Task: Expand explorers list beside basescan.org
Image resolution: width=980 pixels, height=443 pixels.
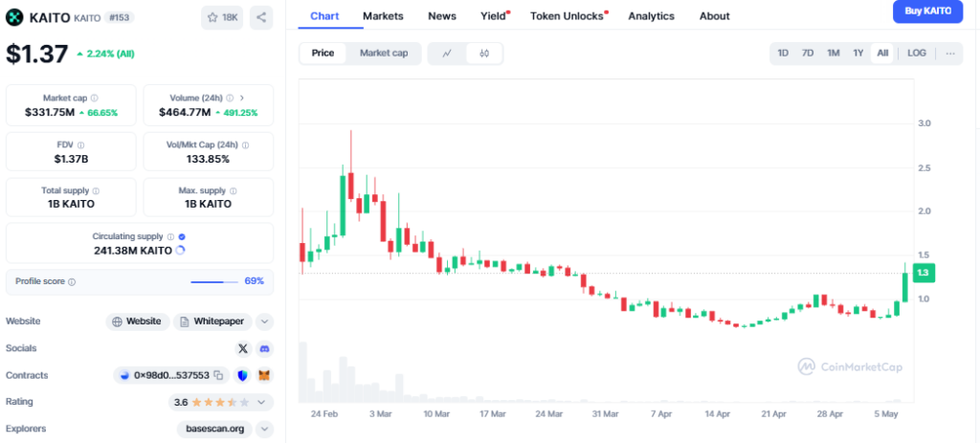Action: (265, 429)
